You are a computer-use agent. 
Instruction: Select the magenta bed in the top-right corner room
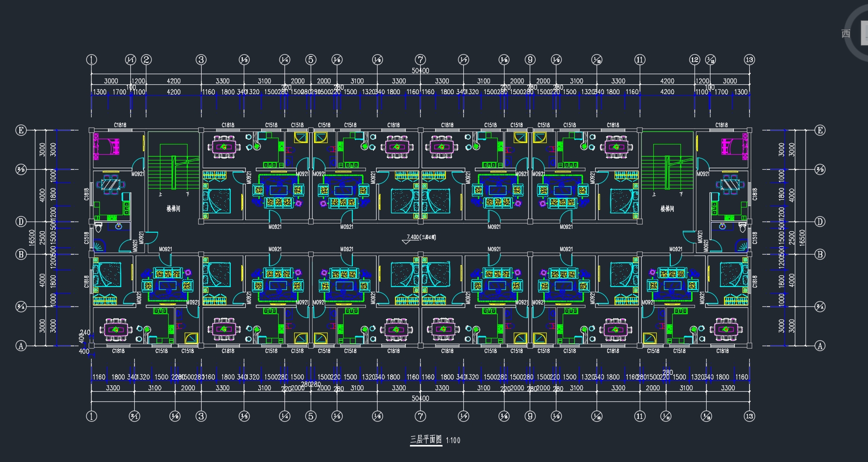click(734, 146)
